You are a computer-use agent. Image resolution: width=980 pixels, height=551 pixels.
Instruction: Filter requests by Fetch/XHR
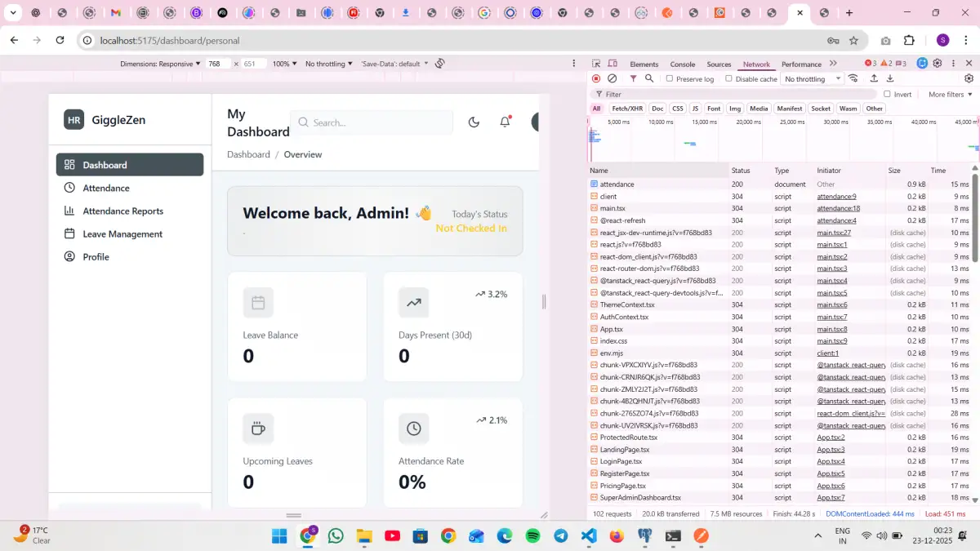pyautogui.click(x=627, y=109)
